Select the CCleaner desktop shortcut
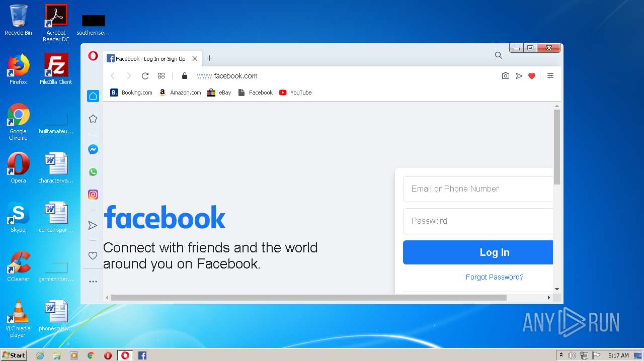The height and width of the screenshot is (362, 644). click(x=18, y=266)
